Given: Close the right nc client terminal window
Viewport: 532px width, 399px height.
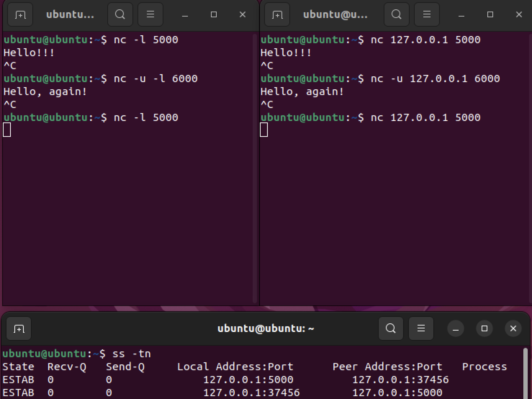Looking at the screenshot, I should [519, 15].
